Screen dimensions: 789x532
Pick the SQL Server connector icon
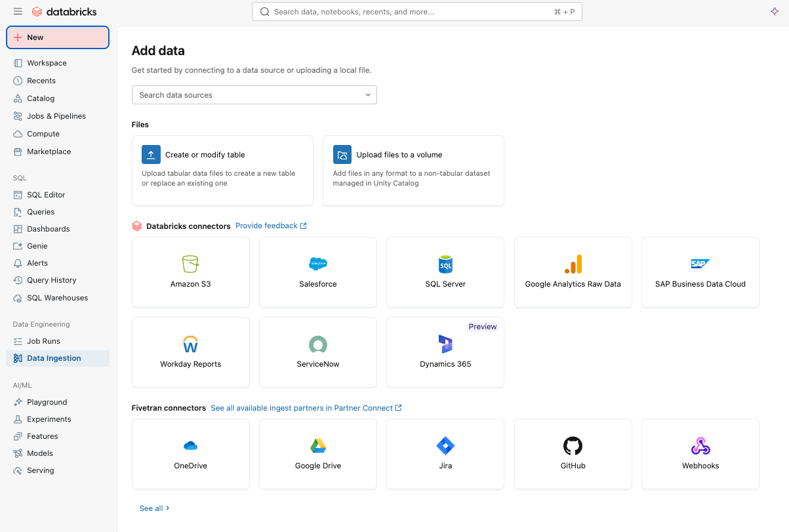445,264
